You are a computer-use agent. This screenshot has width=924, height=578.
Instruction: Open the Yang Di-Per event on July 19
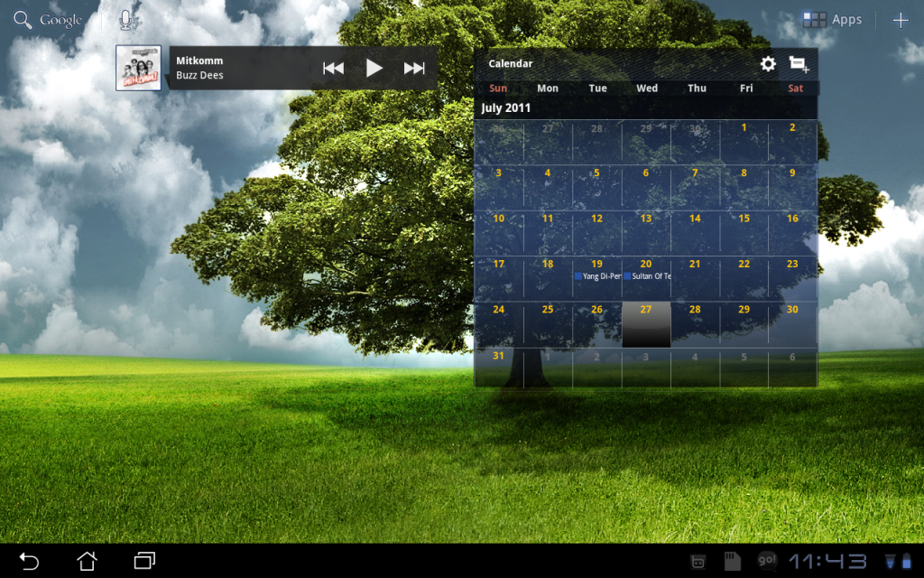[597, 275]
